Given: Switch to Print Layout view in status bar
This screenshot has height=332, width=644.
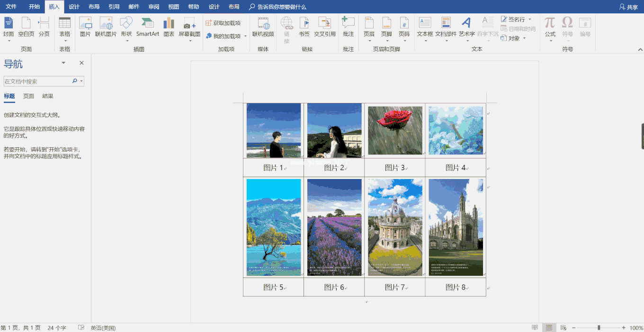Looking at the screenshot, I should 549,328.
